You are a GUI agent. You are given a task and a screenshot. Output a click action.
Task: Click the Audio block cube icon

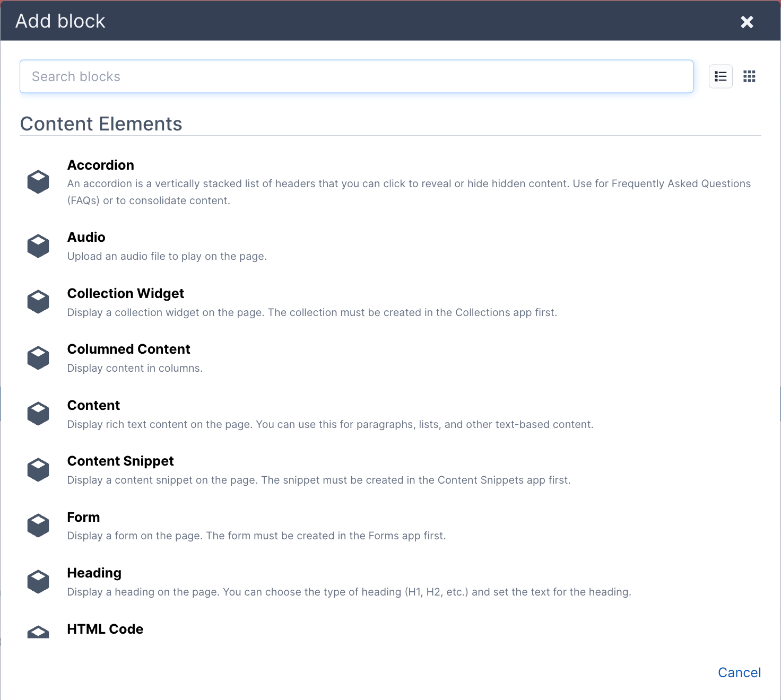tap(38, 246)
